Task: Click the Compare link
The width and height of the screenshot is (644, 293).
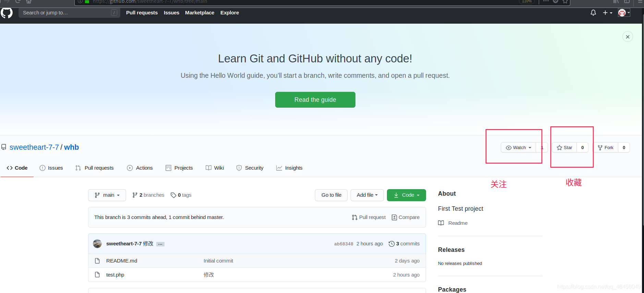Action: tap(405, 217)
